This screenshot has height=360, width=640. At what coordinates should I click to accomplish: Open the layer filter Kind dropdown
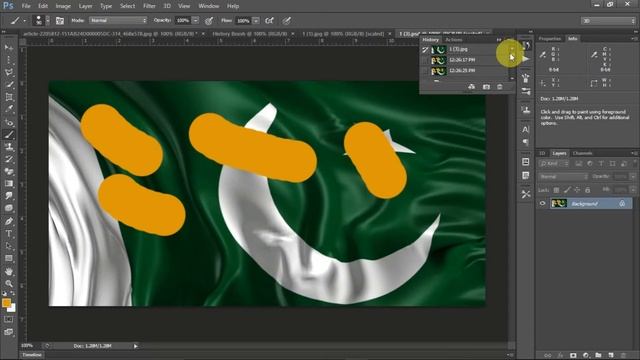554,163
